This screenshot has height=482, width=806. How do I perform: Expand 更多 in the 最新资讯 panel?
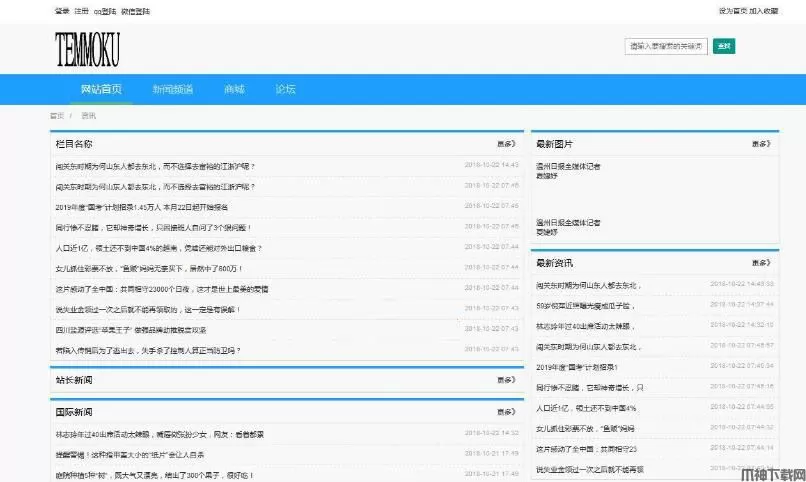click(761, 263)
